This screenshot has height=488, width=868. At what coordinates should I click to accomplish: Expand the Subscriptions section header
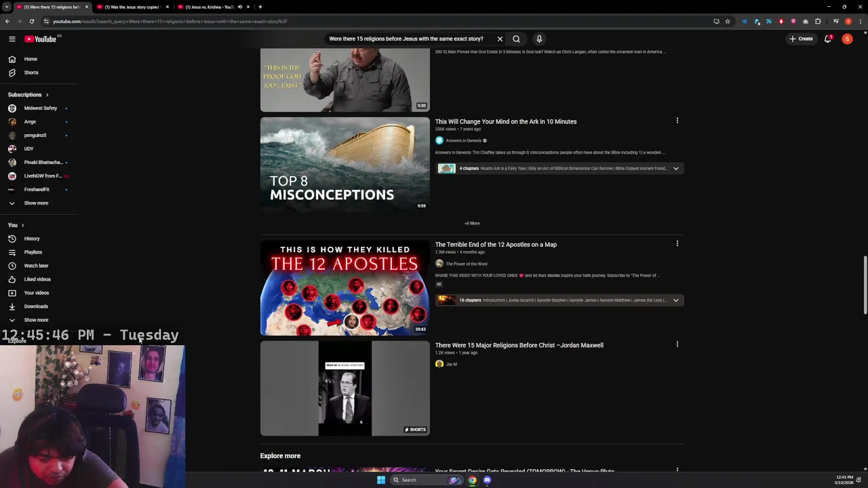point(28,95)
